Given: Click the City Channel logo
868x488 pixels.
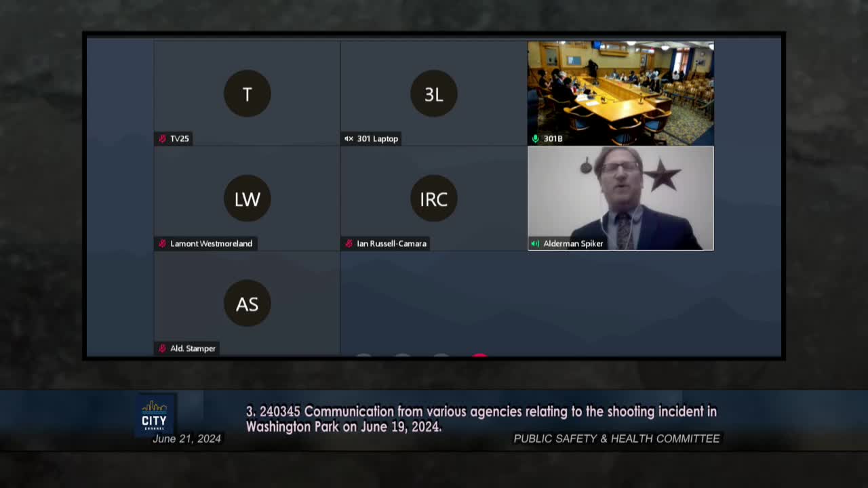Looking at the screenshot, I should (155, 414).
